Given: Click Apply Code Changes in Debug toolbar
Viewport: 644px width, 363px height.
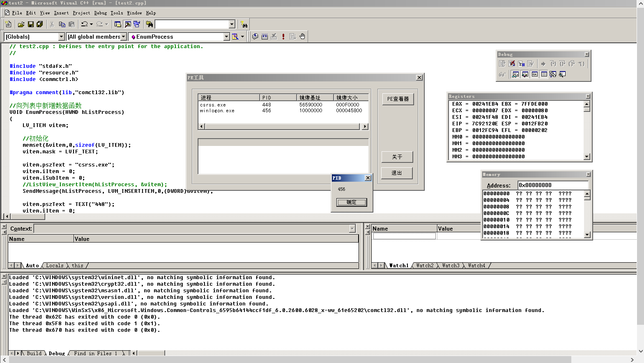Looking at the screenshot, I should click(x=531, y=64).
